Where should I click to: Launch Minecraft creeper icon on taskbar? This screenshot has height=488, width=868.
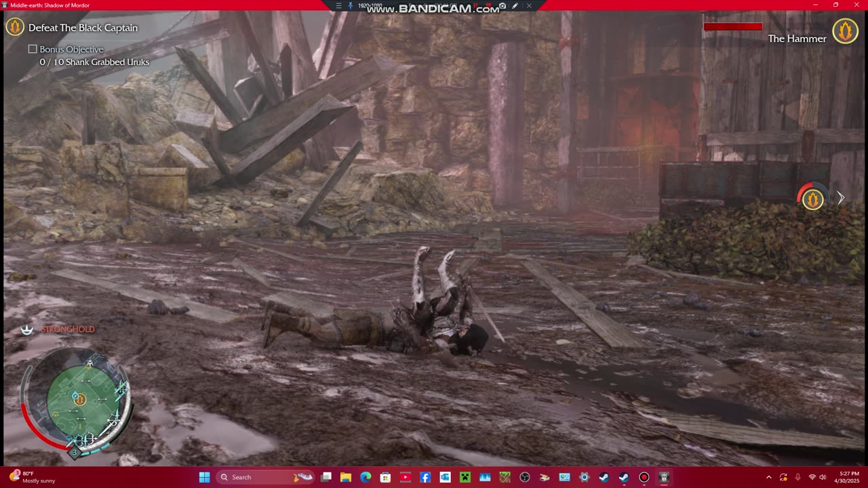(x=465, y=477)
